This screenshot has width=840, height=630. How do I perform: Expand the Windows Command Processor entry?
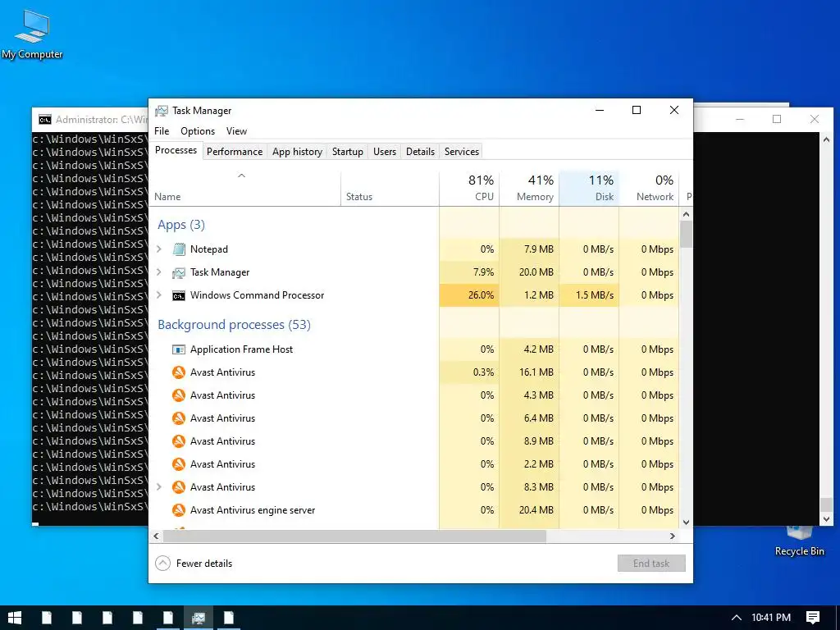(159, 295)
